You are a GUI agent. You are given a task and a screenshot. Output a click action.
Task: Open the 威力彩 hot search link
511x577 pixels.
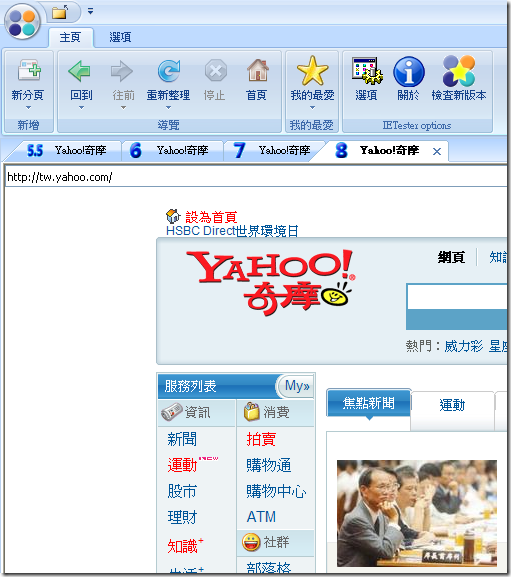coord(464,346)
